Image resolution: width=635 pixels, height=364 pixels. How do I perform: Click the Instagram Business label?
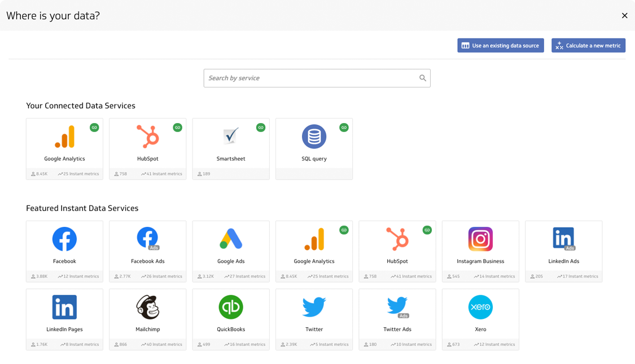[480, 261]
